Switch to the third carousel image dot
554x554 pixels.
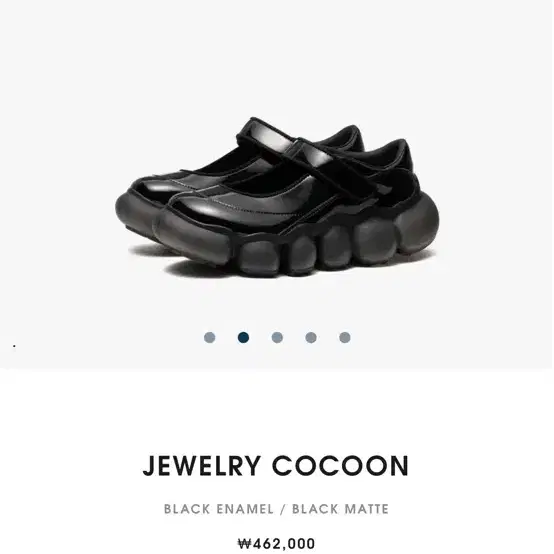277,337
